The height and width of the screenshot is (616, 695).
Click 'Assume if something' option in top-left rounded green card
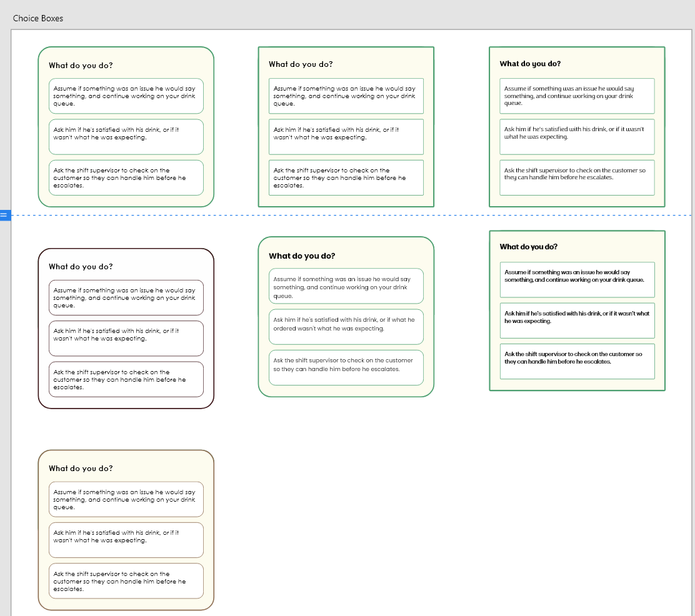click(126, 96)
